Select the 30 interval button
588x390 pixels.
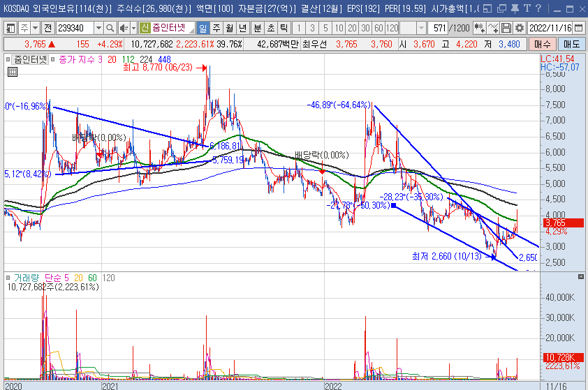tap(365, 28)
